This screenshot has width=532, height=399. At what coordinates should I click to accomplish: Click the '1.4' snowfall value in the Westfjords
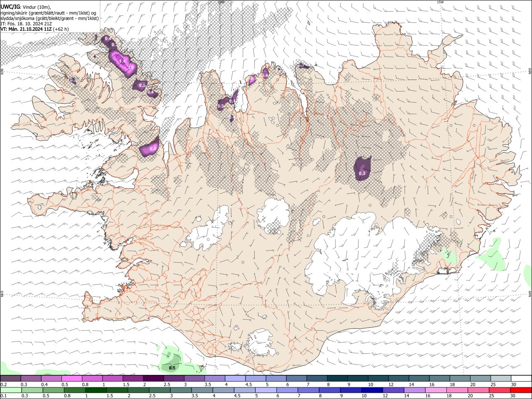(122, 62)
